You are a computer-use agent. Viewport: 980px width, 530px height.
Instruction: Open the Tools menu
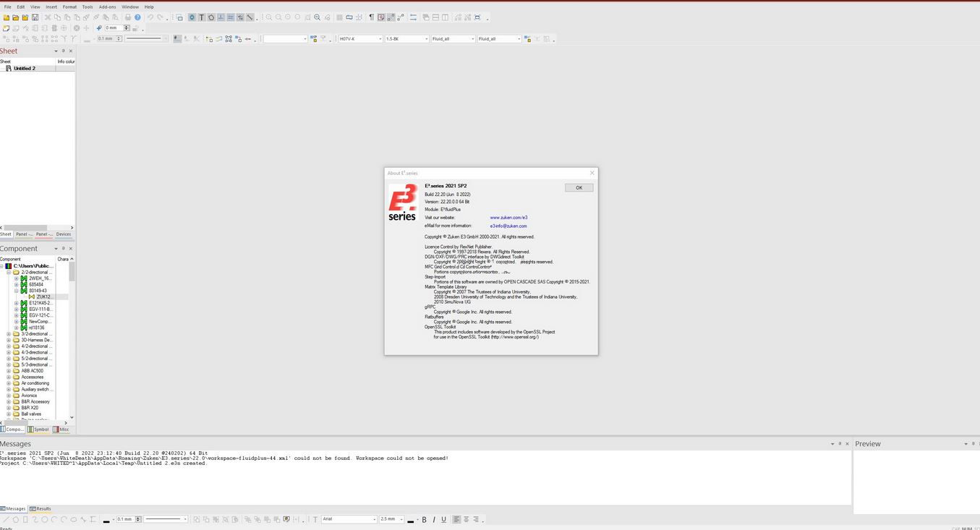pos(88,7)
